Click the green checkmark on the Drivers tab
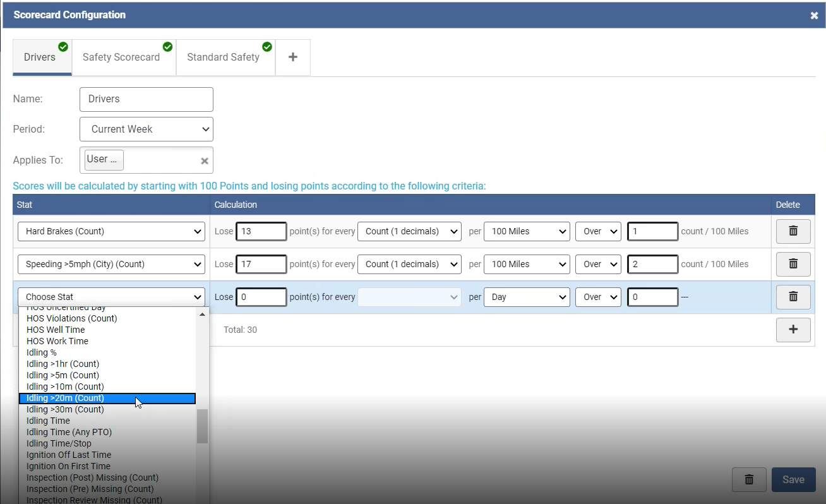This screenshot has height=504, width=826. (63, 47)
